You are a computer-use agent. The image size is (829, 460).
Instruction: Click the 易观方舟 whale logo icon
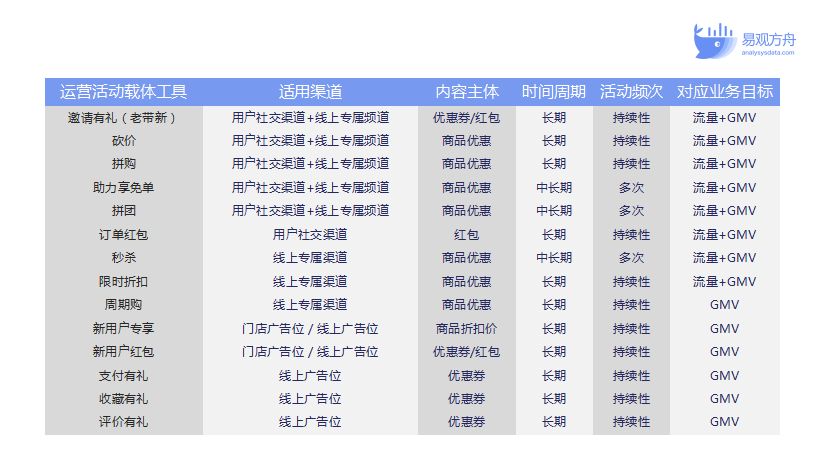pyautogui.click(x=715, y=41)
